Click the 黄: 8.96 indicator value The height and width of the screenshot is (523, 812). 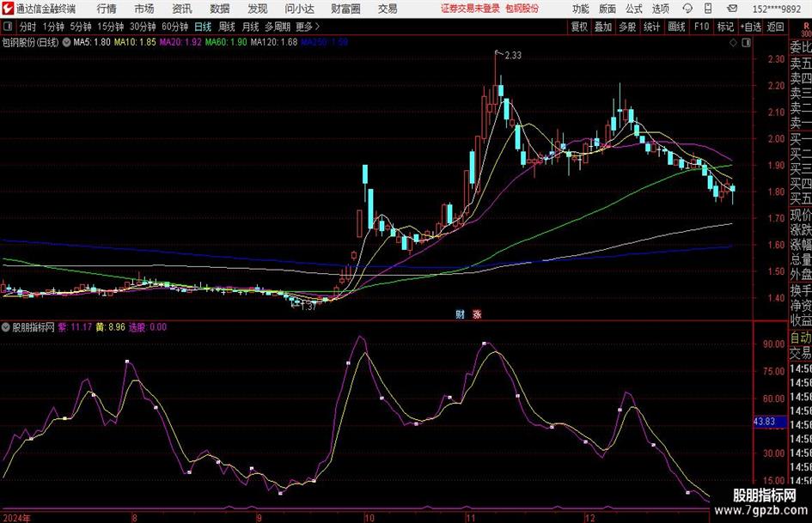tap(110, 327)
